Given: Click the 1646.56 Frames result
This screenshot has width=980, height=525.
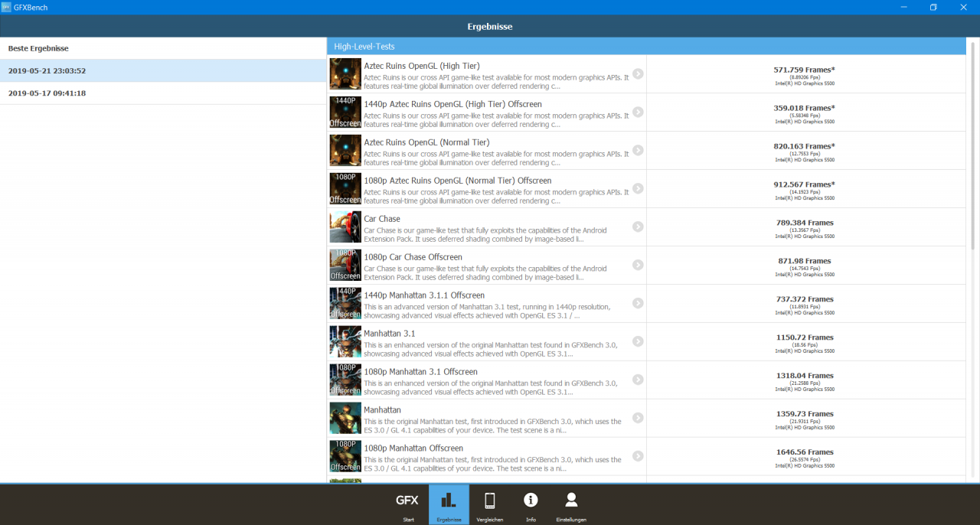Looking at the screenshot, I should (x=805, y=452).
